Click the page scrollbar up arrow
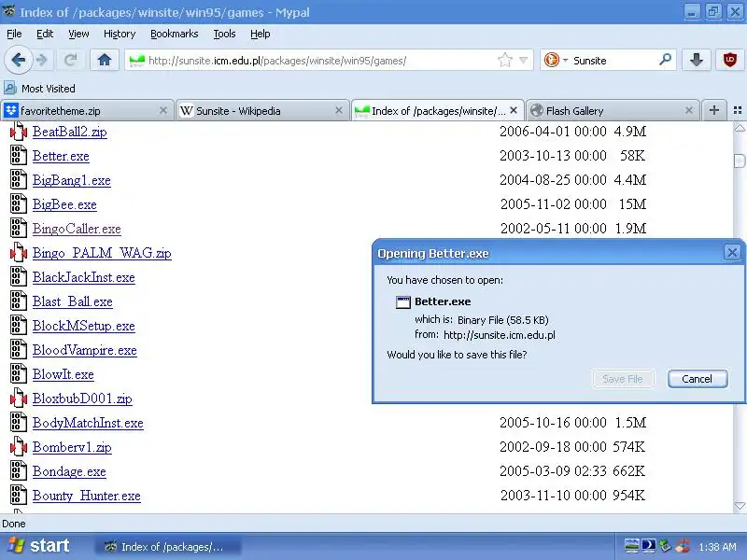747x560 pixels. click(x=740, y=128)
